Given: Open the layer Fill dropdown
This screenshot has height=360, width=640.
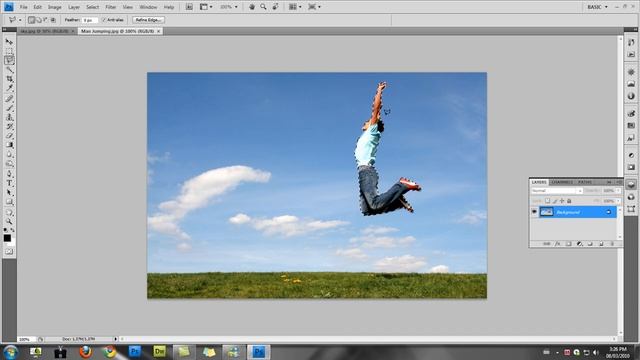Looking at the screenshot, I should (618, 201).
